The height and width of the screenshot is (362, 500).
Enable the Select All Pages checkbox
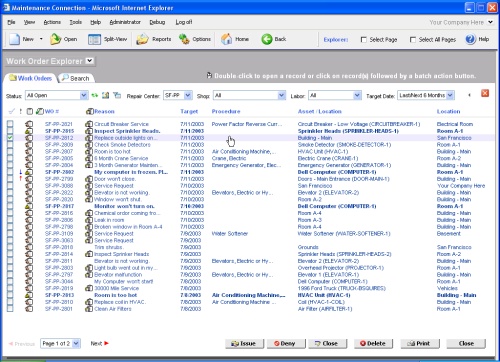(413, 40)
